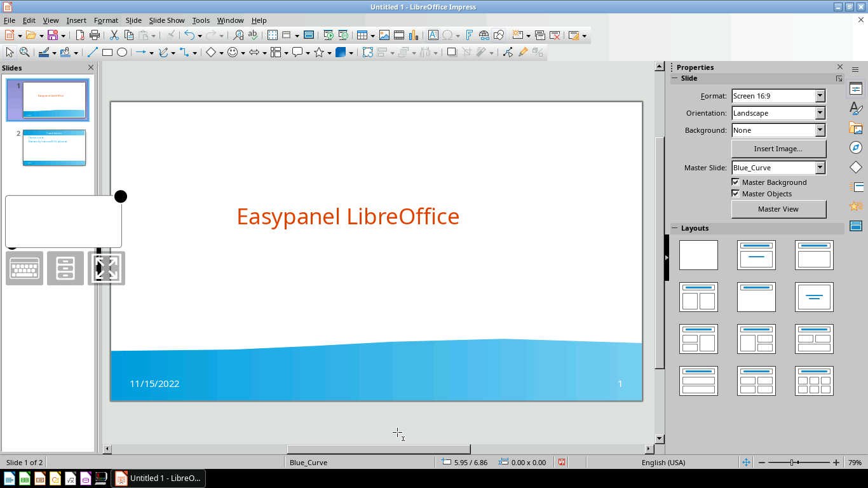Open the Navigator panel in the sidebar

click(x=855, y=147)
